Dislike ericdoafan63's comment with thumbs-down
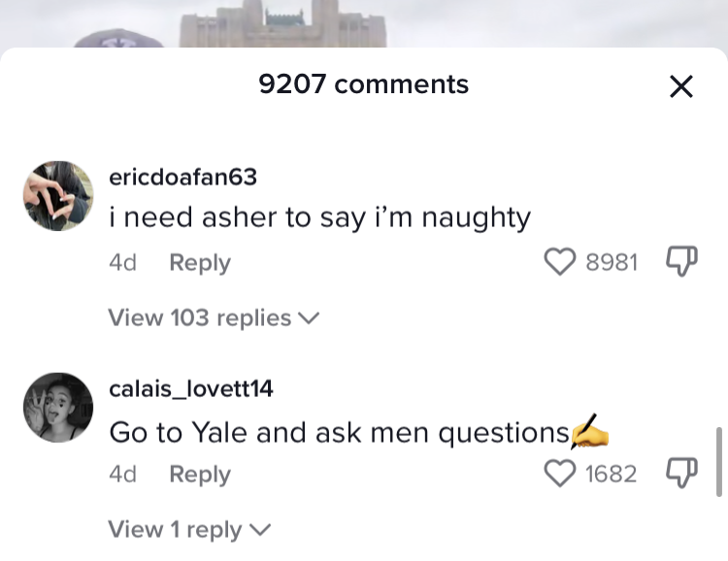The width and height of the screenshot is (728, 561). pyautogui.click(x=681, y=261)
